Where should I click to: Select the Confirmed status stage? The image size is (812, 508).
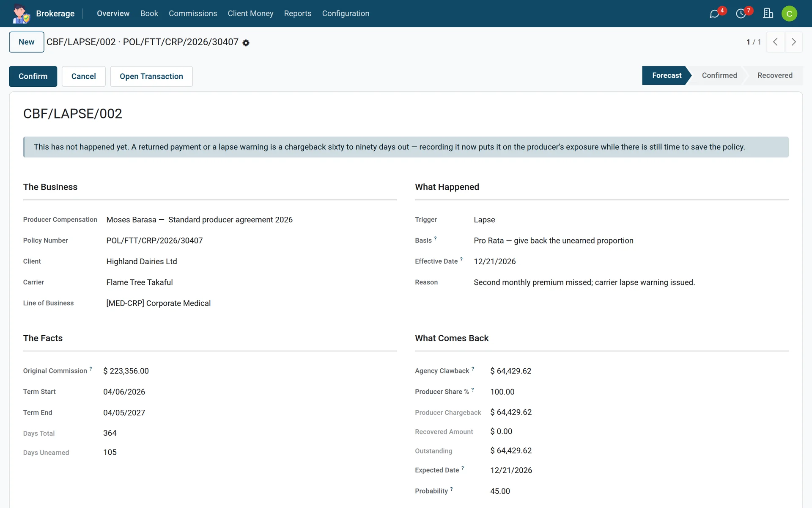(x=719, y=75)
